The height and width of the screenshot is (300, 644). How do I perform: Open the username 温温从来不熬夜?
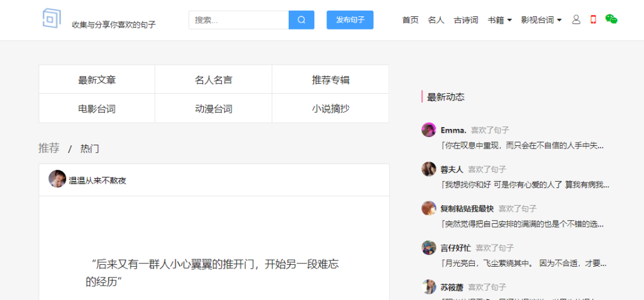(97, 181)
